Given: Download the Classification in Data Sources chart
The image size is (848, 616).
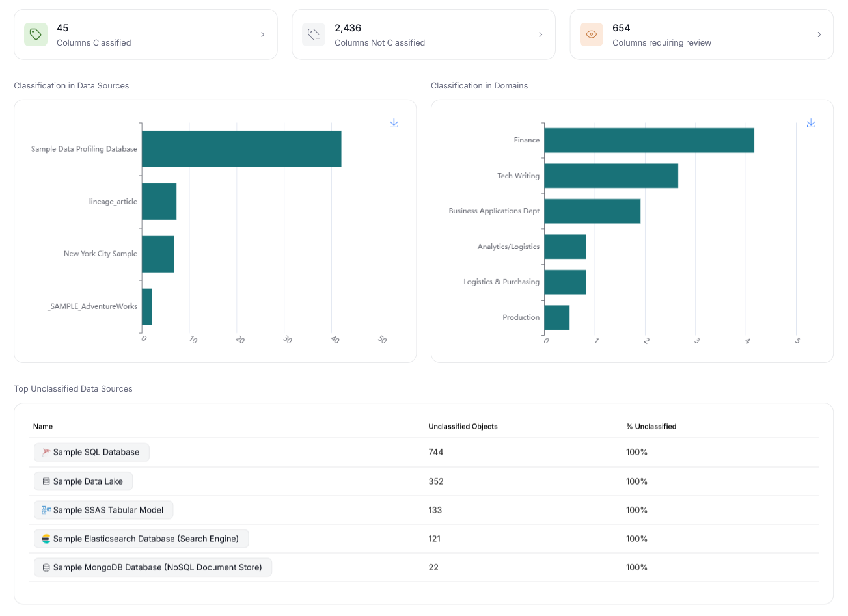Looking at the screenshot, I should pyautogui.click(x=394, y=123).
